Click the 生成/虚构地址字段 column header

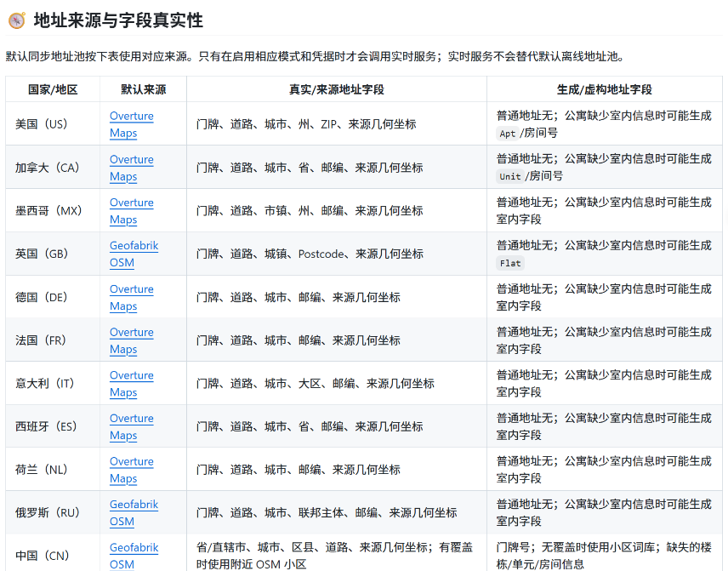[605, 89]
